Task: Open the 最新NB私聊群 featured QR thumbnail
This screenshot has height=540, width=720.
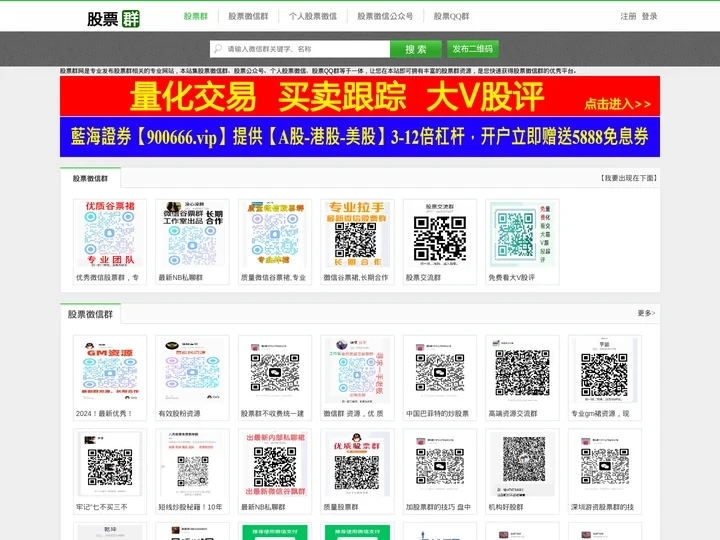Action: click(x=192, y=234)
